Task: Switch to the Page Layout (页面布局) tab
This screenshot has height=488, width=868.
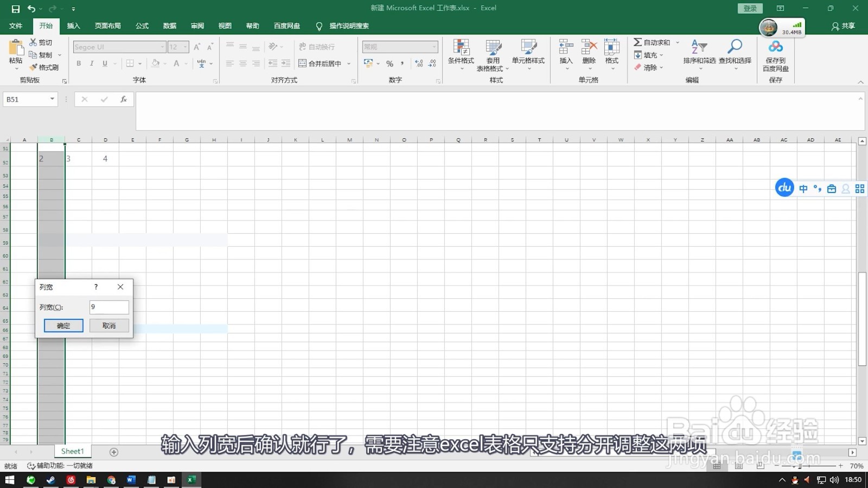Action: (x=108, y=26)
